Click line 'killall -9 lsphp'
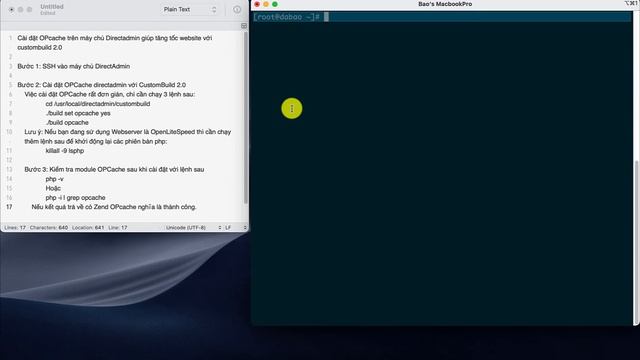This screenshot has height=360, width=640. pyautogui.click(x=65, y=151)
